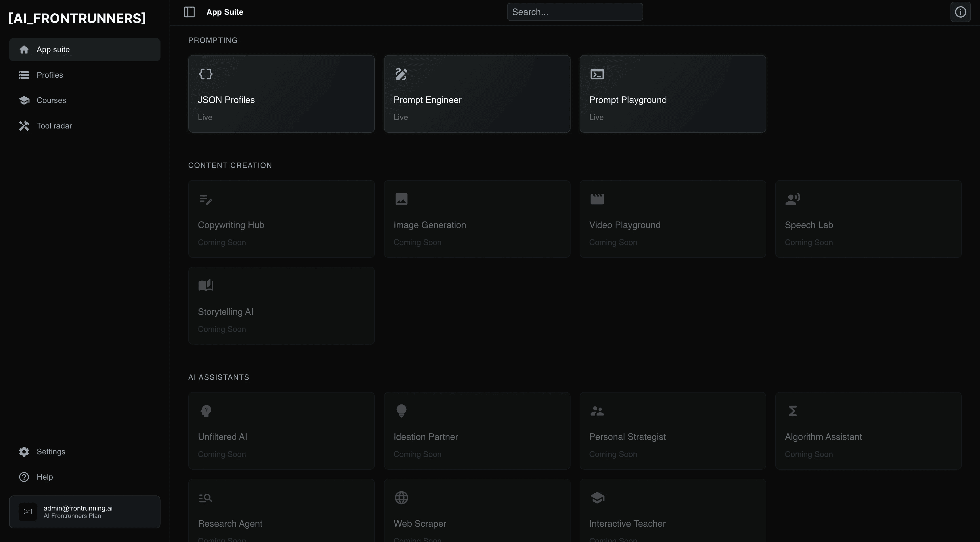The width and height of the screenshot is (980, 542).
Task: Click the Research Agent search-list icon
Action: pyautogui.click(x=205, y=498)
